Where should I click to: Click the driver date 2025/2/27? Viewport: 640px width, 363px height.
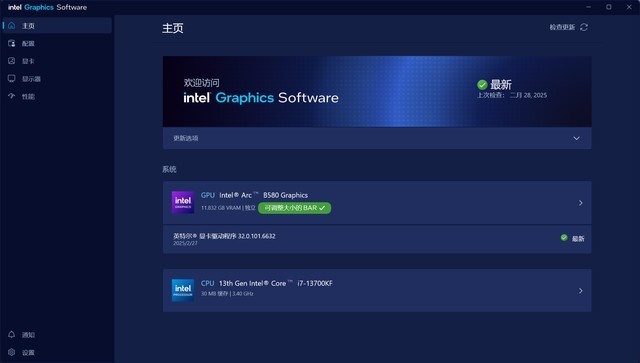click(x=185, y=243)
